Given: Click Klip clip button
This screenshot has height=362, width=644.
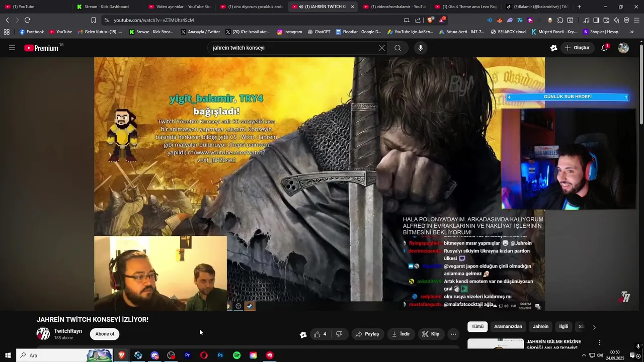Looking at the screenshot, I should (x=431, y=334).
